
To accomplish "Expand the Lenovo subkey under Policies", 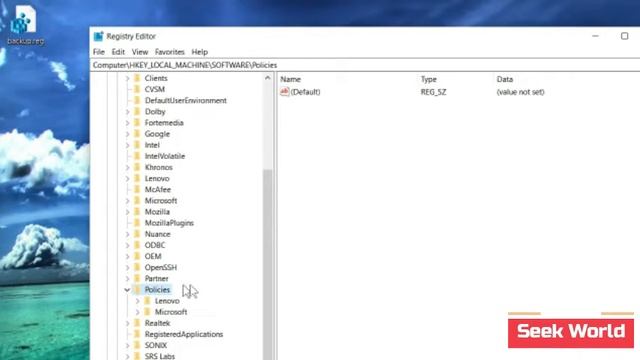I will tap(138, 301).
